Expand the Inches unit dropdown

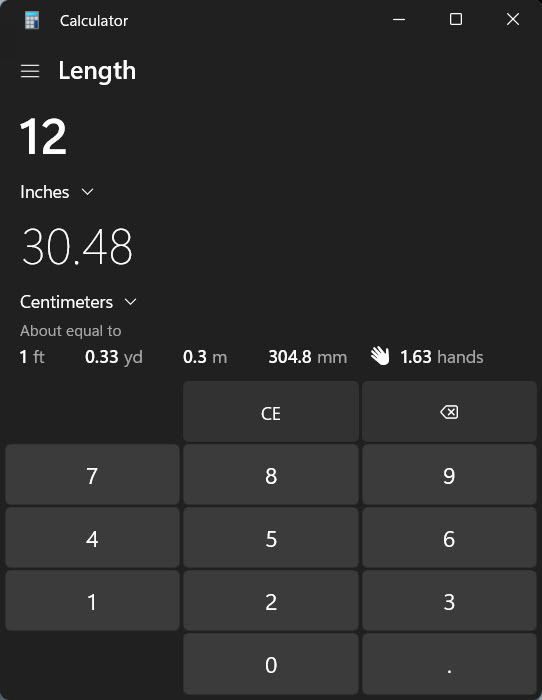(57, 192)
